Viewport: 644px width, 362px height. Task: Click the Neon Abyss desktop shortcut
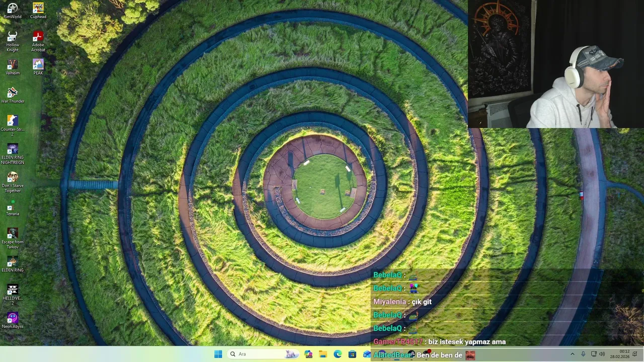click(x=13, y=320)
